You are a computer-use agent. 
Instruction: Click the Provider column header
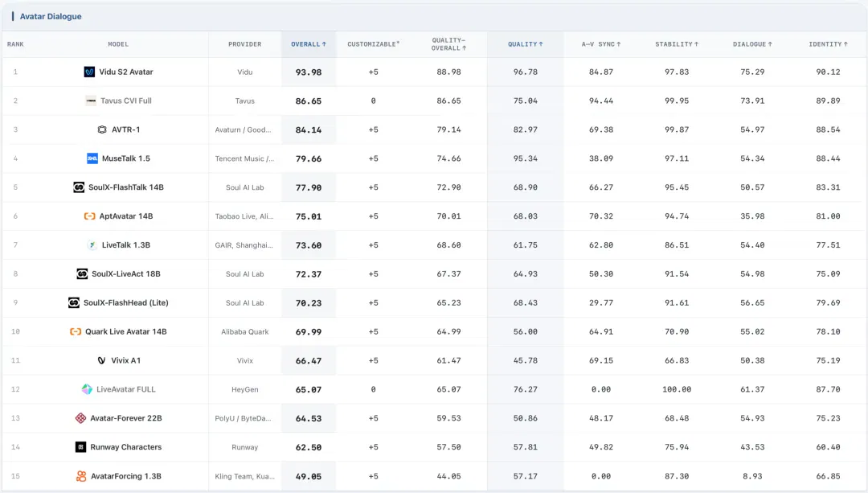pos(244,44)
